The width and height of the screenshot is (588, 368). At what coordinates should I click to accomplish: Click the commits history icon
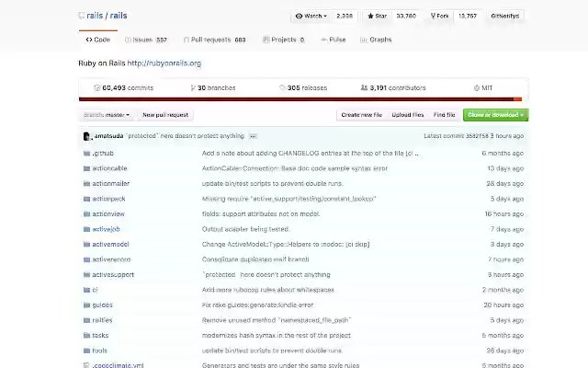point(96,88)
